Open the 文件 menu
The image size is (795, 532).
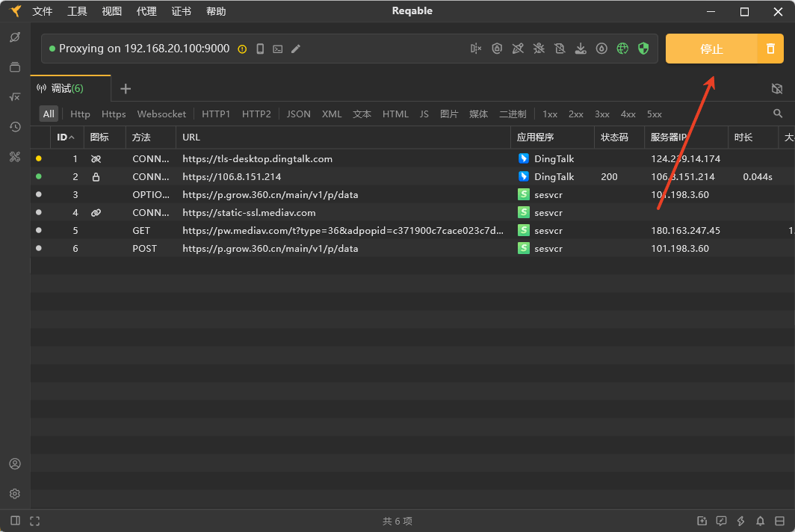43,11
